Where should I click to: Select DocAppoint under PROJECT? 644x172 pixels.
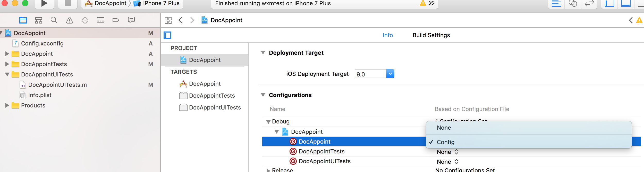tap(205, 60)
